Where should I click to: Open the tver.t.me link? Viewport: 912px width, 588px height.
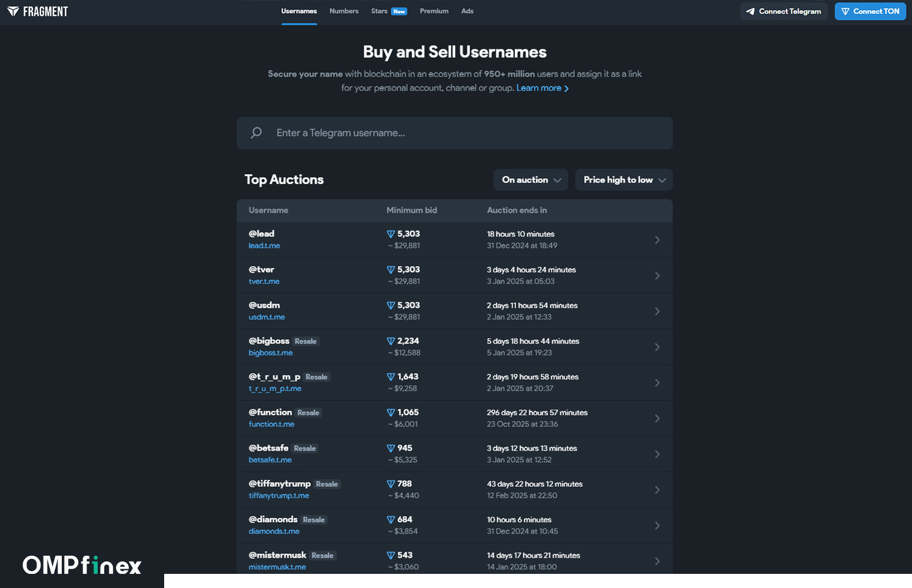coord(264,282)
